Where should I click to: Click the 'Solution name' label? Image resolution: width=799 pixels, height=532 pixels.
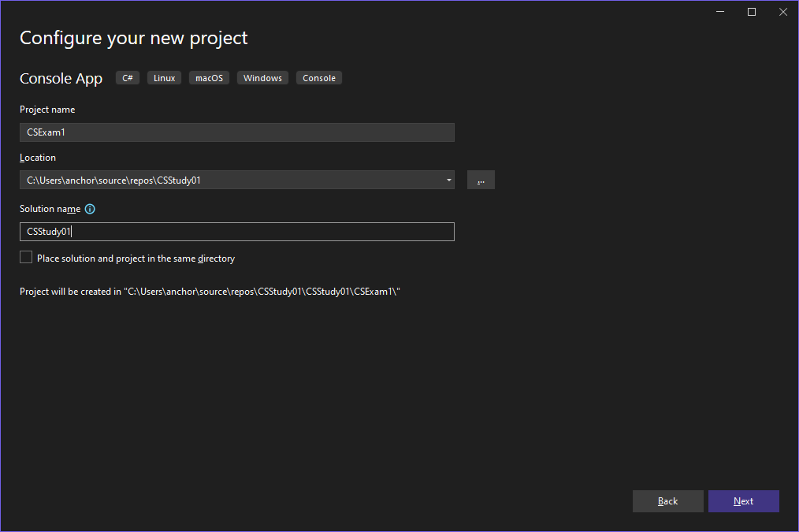pos(50,209)
